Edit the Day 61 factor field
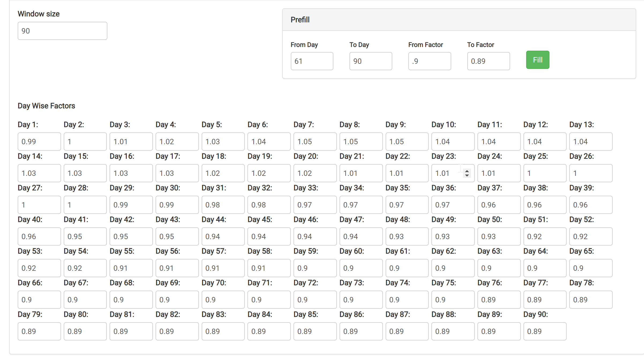Image resolution: width=644 pixels, height=356 pixels. pos(407,268)
